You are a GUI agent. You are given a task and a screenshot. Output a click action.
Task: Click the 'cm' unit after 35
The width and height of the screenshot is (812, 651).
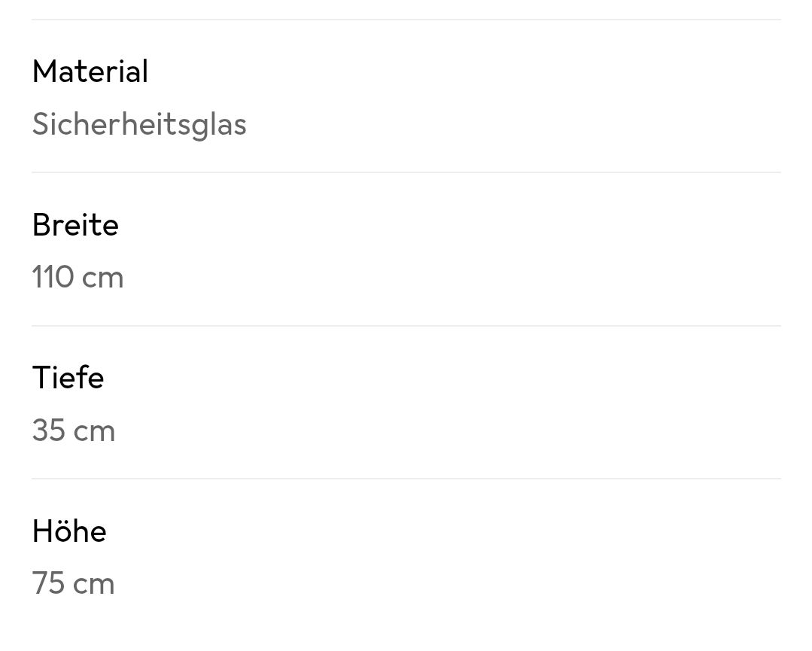[x=94, y=433]
